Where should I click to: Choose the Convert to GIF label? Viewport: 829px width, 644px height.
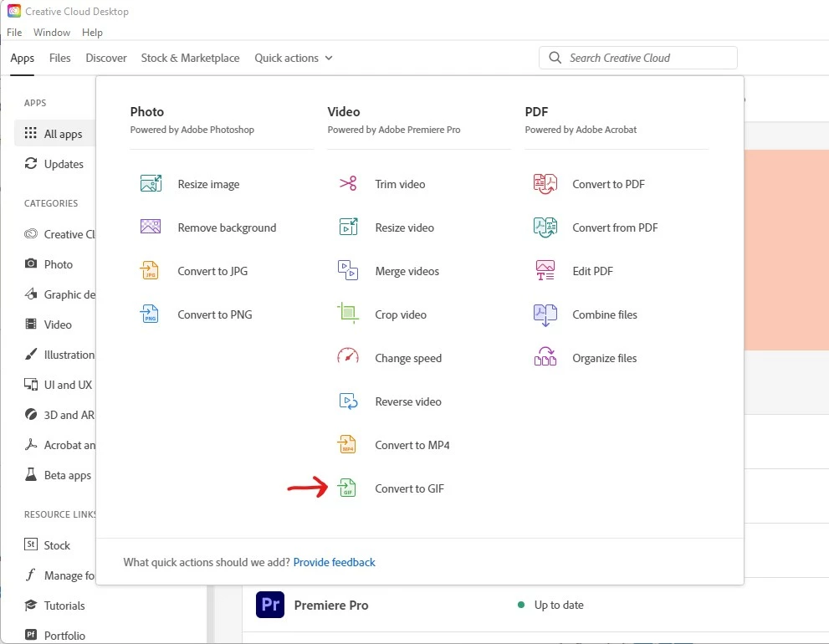409,488
